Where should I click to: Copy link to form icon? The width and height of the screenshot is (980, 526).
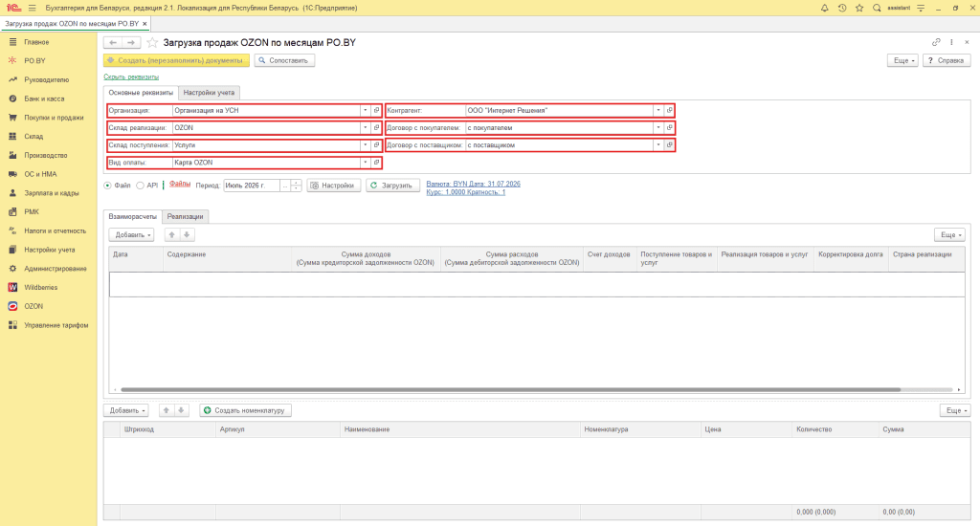[x=936, y=42]
